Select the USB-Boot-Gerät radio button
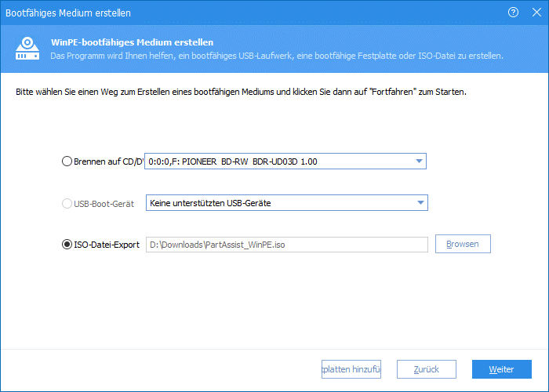Viewport: 549px width, 392px height. [x=67, y=203]
